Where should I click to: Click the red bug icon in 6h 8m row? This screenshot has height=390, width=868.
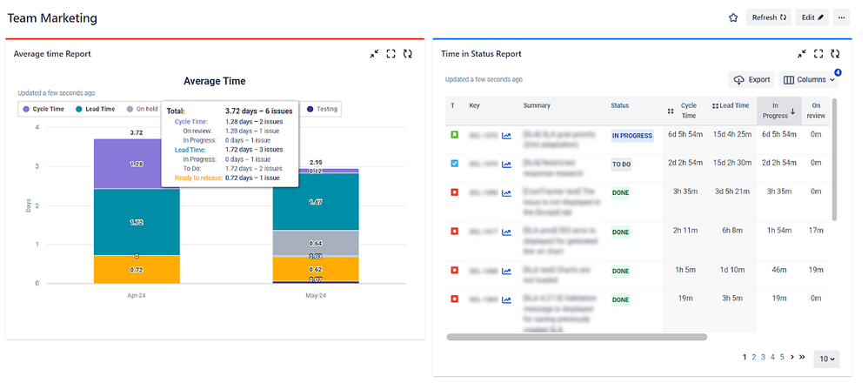[455, 231]
